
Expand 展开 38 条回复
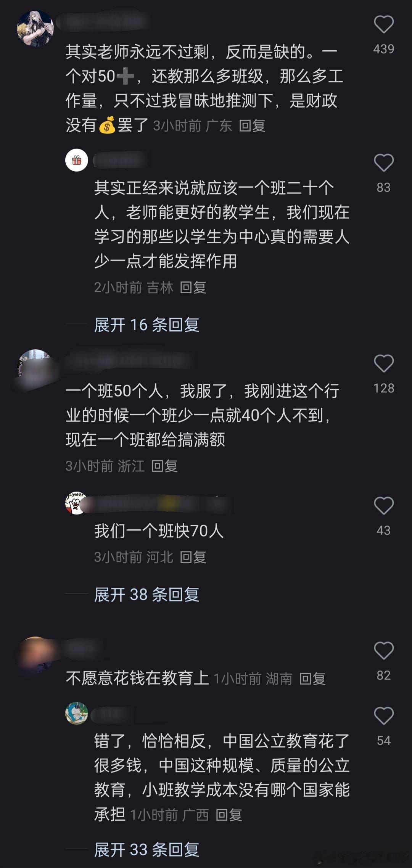147,595
